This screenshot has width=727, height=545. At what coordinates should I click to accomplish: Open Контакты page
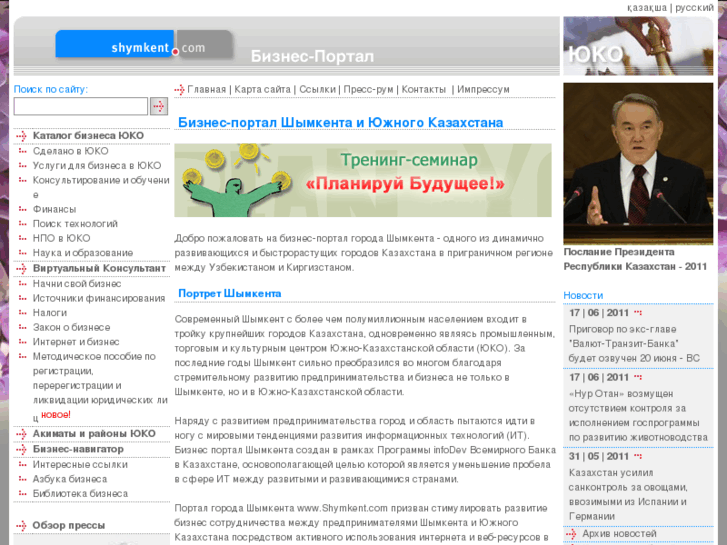pos(424,90)
